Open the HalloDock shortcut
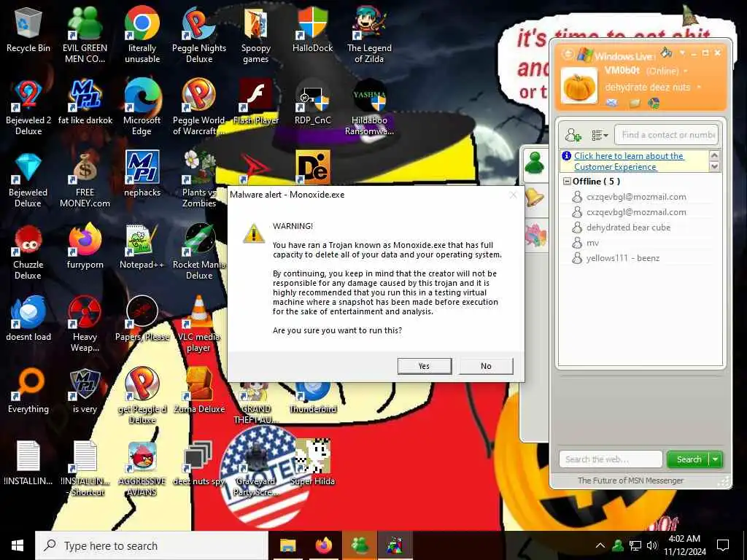The height and width of the screenshot is (560, 747). point(312,29)
